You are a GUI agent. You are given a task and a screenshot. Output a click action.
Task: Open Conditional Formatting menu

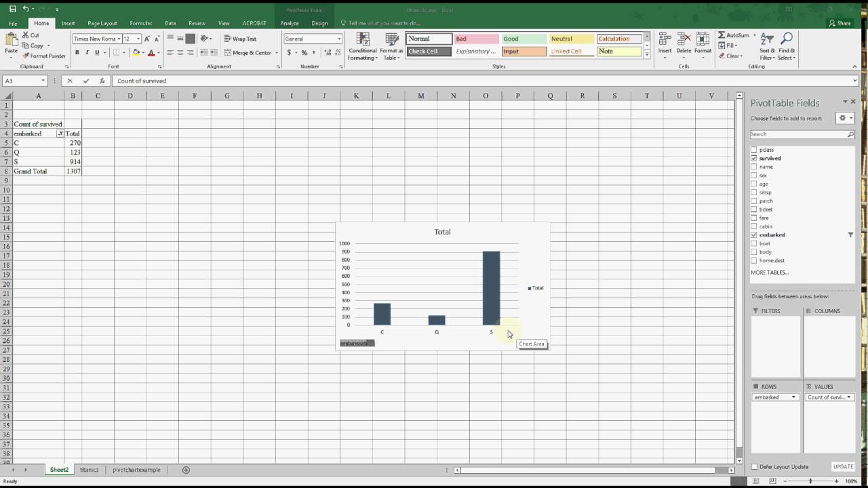point(362,46)
